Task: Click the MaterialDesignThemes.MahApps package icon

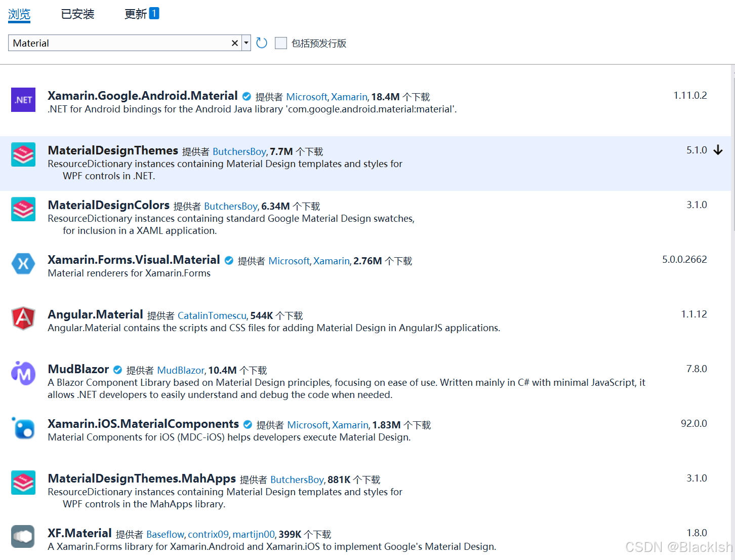Action: point(23,483)
